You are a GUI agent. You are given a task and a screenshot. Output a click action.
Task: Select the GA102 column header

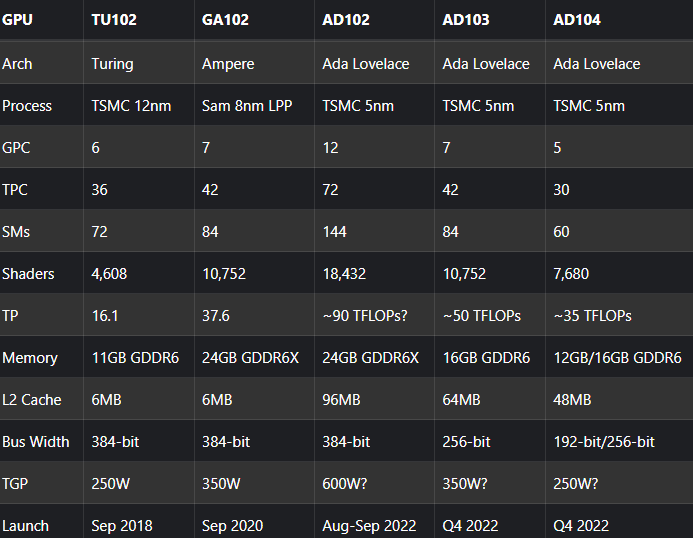click(x=225, y=20)
